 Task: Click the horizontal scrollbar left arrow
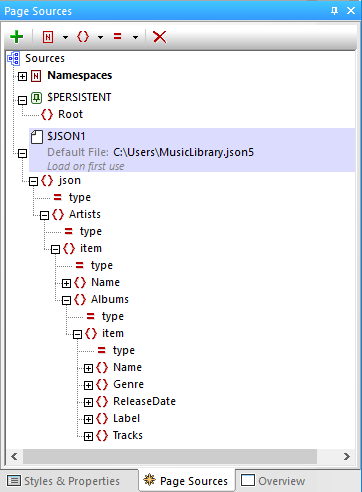pyautogui.click(x=14, y=456)
